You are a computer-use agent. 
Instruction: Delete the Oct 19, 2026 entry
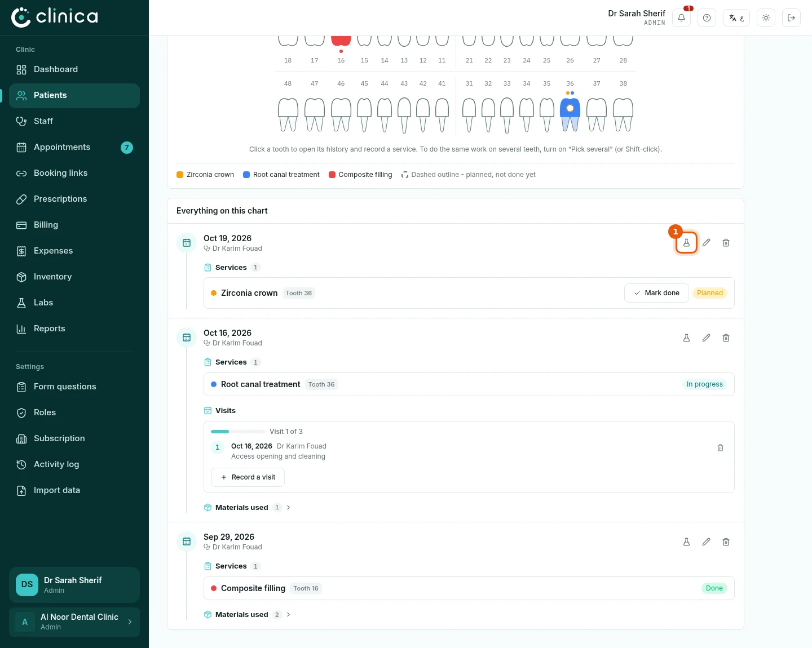point(726,243)
